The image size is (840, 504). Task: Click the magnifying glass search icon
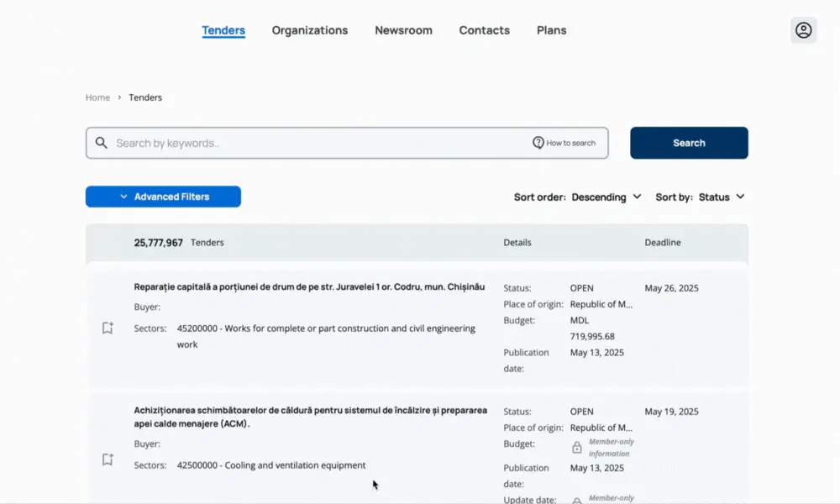coord(102,143)
